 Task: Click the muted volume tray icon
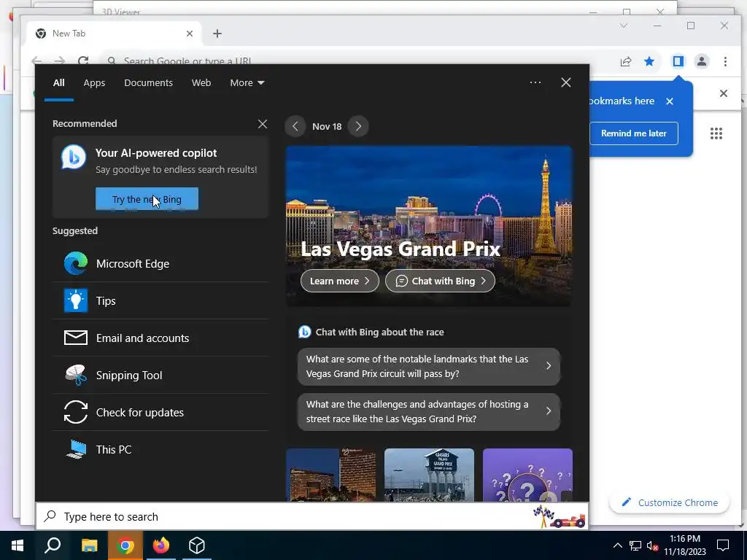coord(652,545)
